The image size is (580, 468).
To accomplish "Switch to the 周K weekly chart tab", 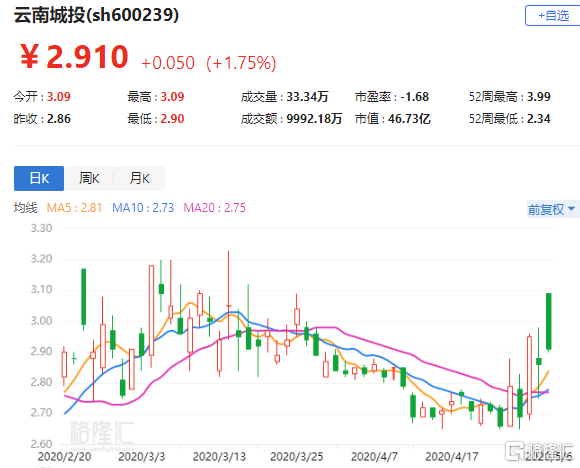I will tap(89, 178).
